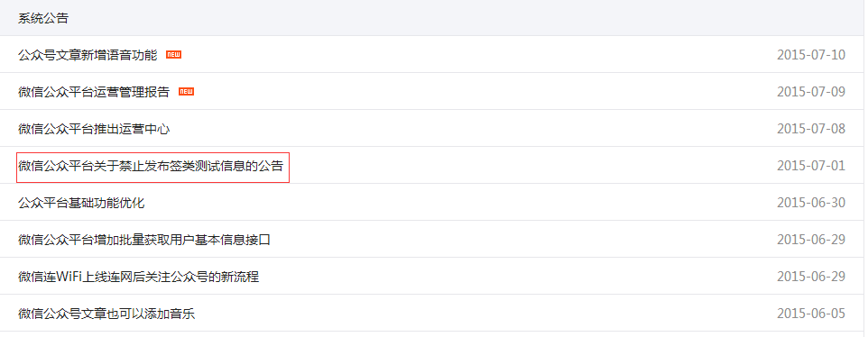Click the 2015-07-09 date entry
The height and width of the screenshot is (337, 868).
tap(811, 92)
